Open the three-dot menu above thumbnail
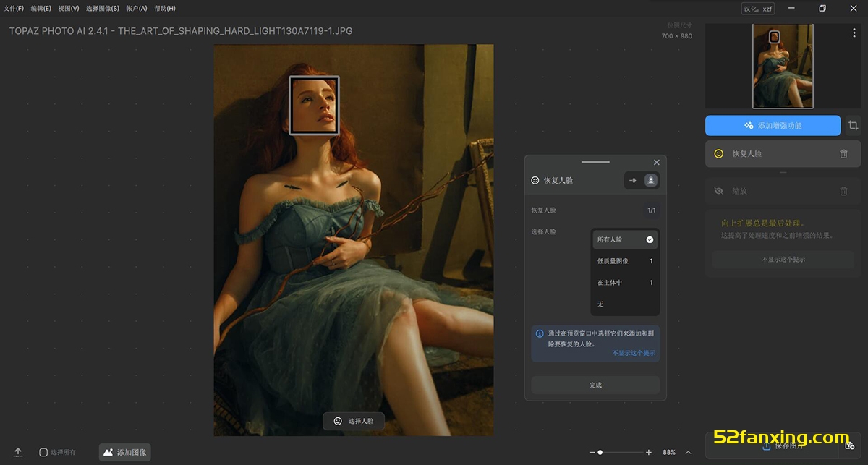868x465 pixels. (854, 33)
